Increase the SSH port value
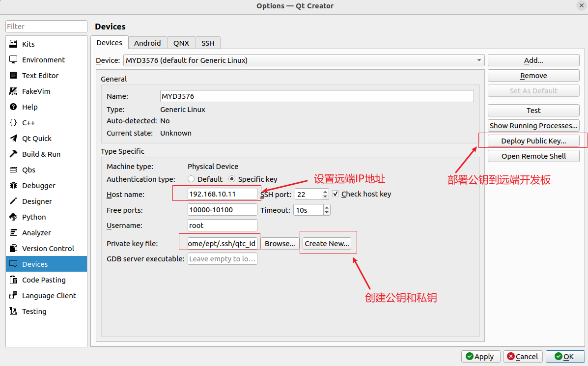The image size is (588, 366). 325,191
